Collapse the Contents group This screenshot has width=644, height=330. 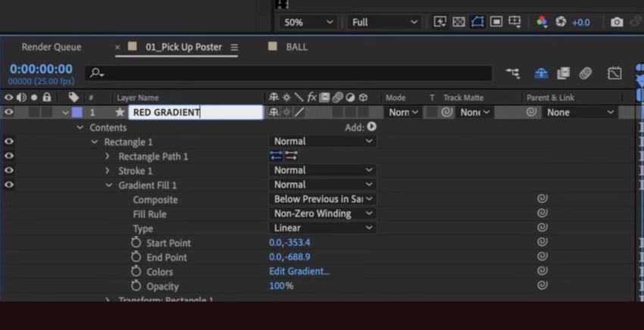pyautogui.click(x=80, y=128)
